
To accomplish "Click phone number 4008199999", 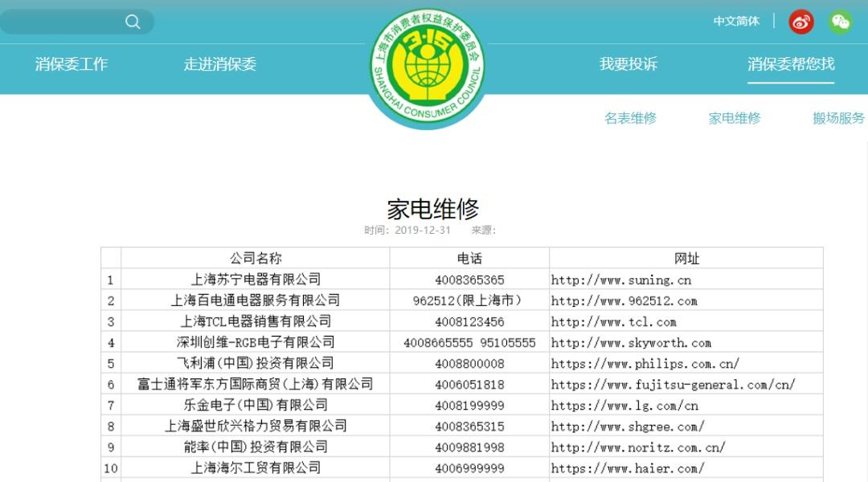I will [x=469, y=406].
